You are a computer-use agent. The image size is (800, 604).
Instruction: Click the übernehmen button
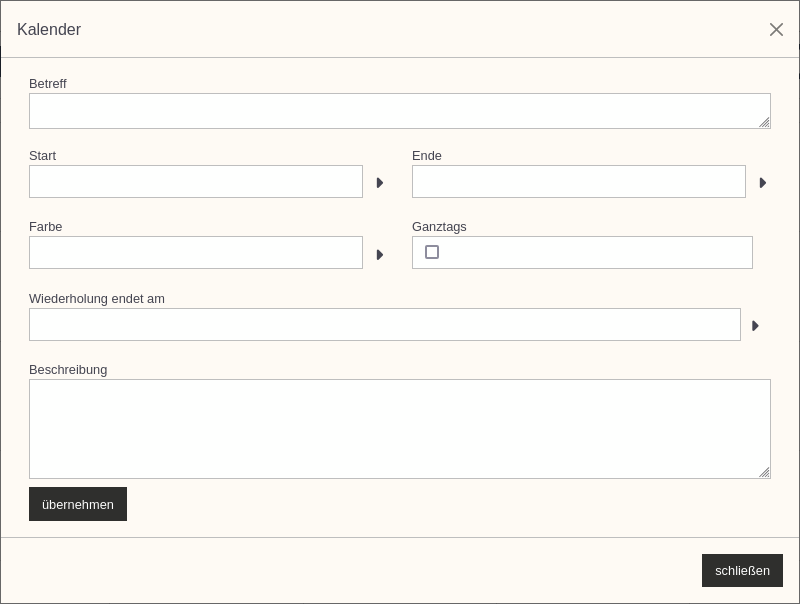[78, 504]
